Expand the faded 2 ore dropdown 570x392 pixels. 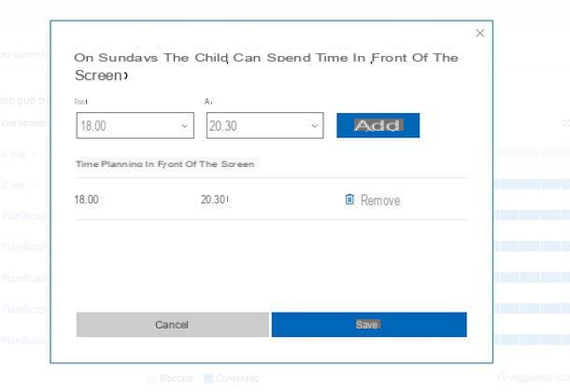point(18,185)
